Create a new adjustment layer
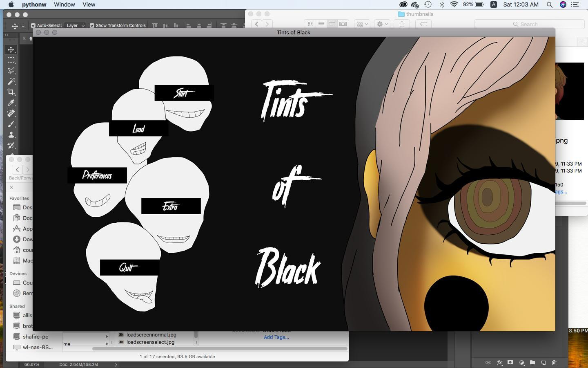 pos(521,363)
